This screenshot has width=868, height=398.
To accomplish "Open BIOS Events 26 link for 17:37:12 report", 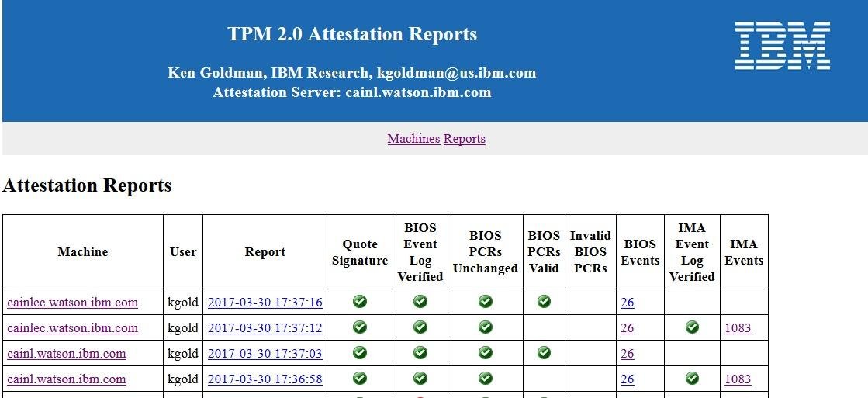I will [x=628, y=328].
